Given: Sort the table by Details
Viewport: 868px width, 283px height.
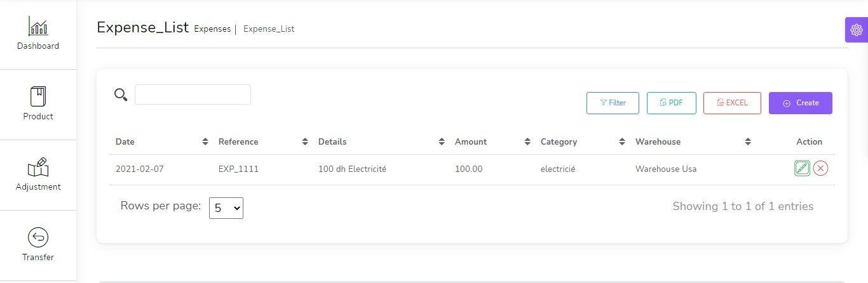Looking at the screenshot, I should [x=442, y=142].
